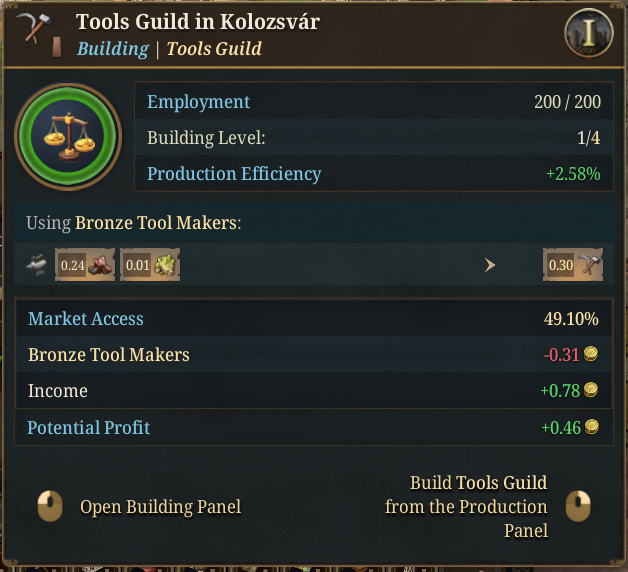Screen dimensions: 628x572
Task: Click the blue Building link in subtitle
Action: [x=112, y=49]
